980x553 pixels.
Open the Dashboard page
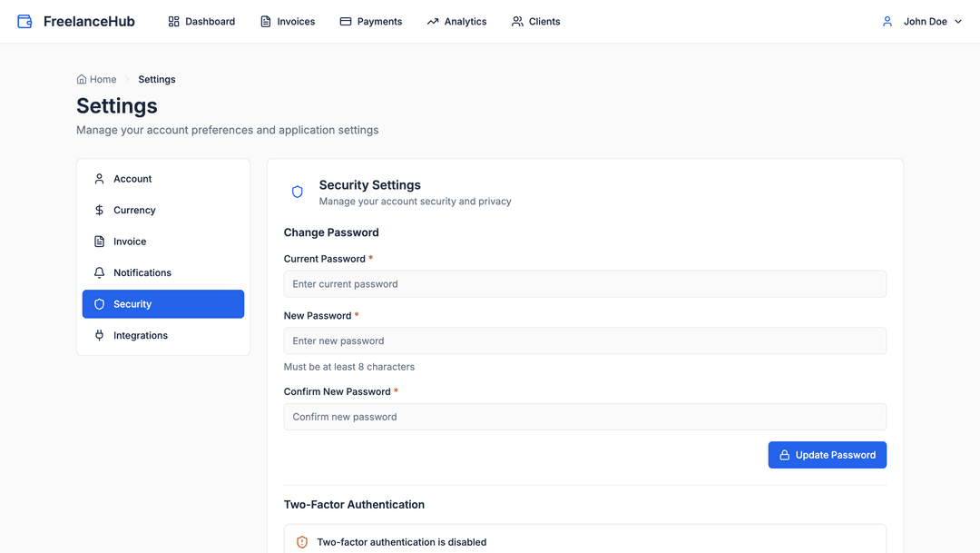[201, 20]
